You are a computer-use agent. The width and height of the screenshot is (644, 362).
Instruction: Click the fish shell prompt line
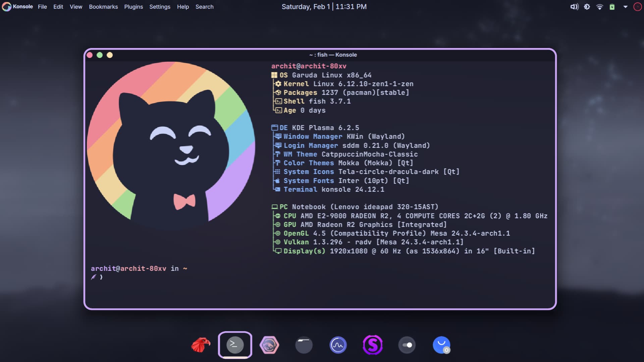coord(97,277)
